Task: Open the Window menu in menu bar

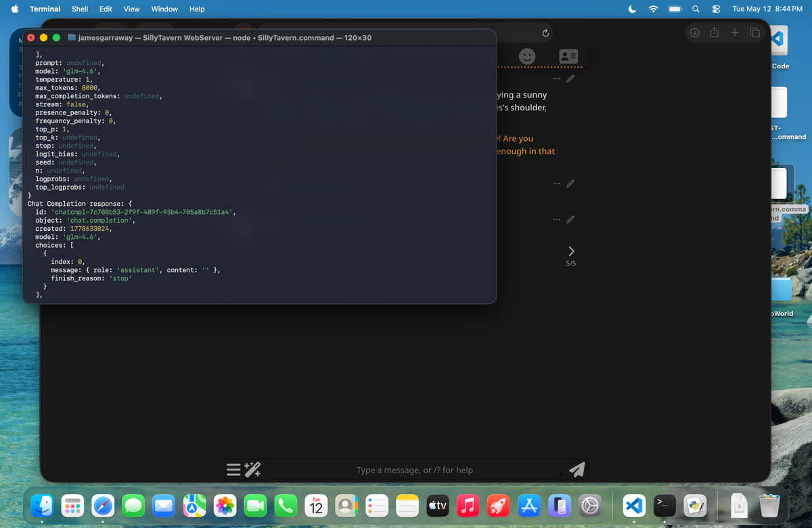Action: 164,9
